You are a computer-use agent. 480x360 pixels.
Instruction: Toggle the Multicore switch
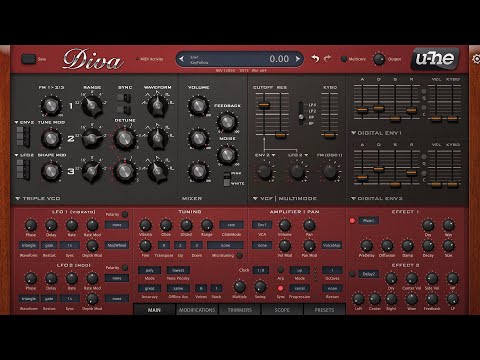click(x=344, y=59)
